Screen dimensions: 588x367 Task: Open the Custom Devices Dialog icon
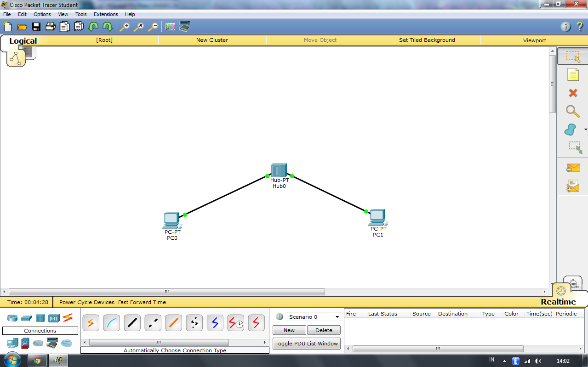tap(184, 27)
